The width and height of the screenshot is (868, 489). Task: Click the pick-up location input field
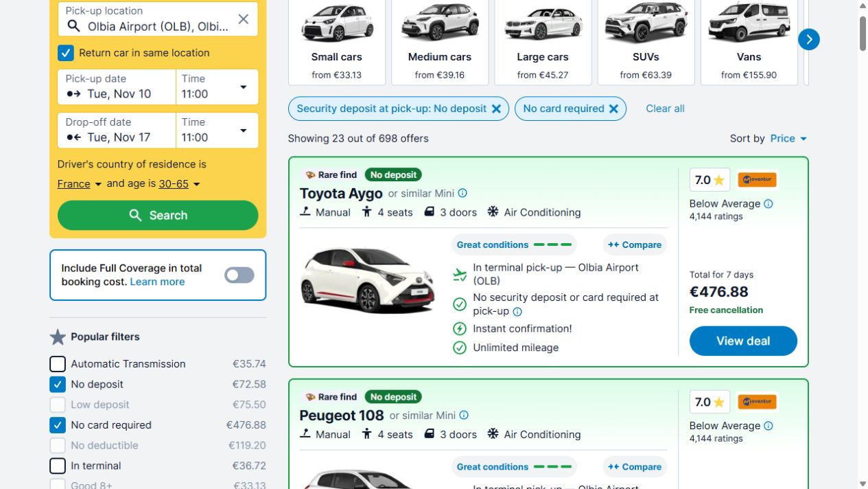(x=158, y=19)
